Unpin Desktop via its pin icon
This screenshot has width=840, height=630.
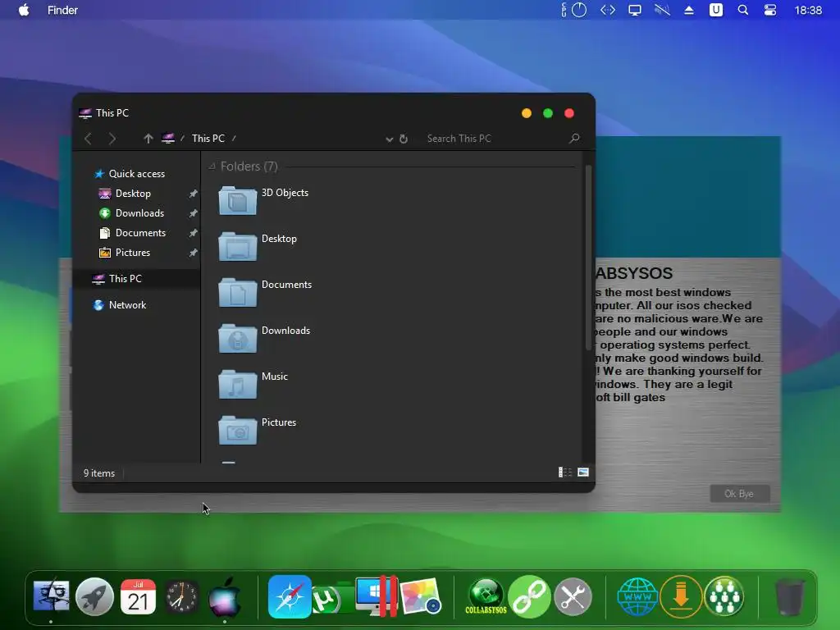[194, 194]
